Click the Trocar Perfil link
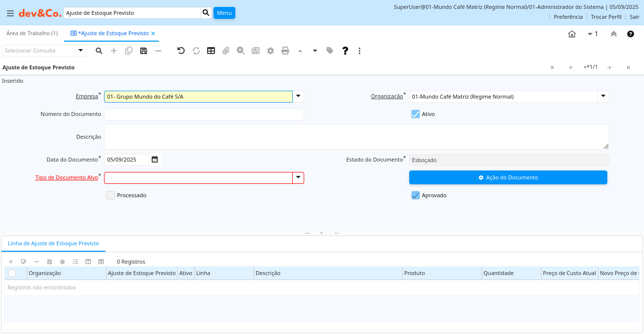The image size is (644, 334). pyautogui.click(x=606, y=17)
